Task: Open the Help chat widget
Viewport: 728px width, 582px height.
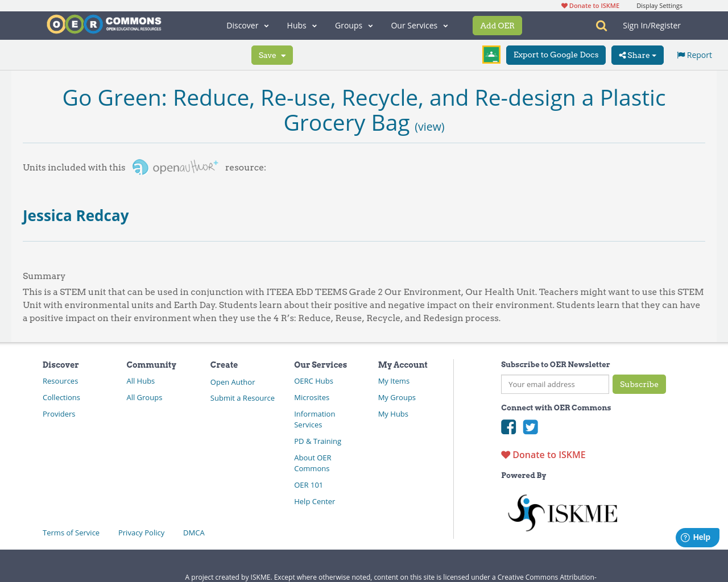Action: pyautogui.click(x=697, y=537)
